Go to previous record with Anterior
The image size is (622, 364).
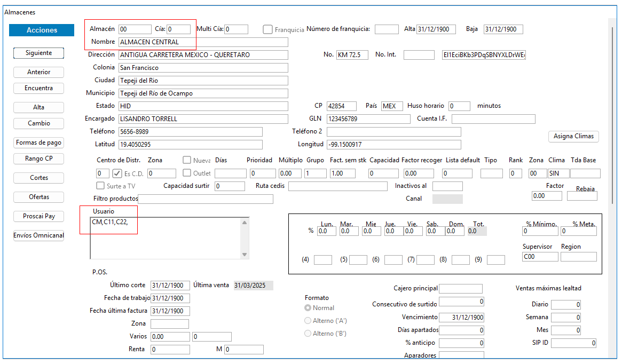click(x=38, y=72)
